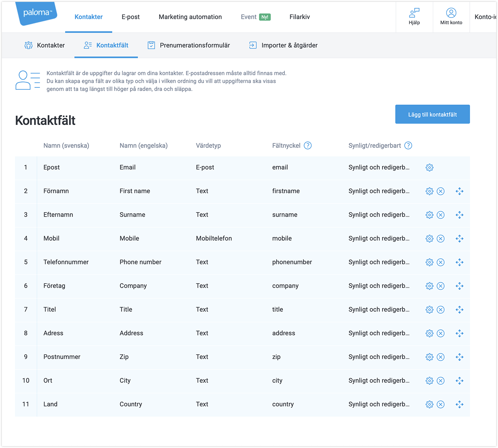Remove the Telefonnummer field with X icon
Viewport: 498px width, 448px height.
coord(440,262)
